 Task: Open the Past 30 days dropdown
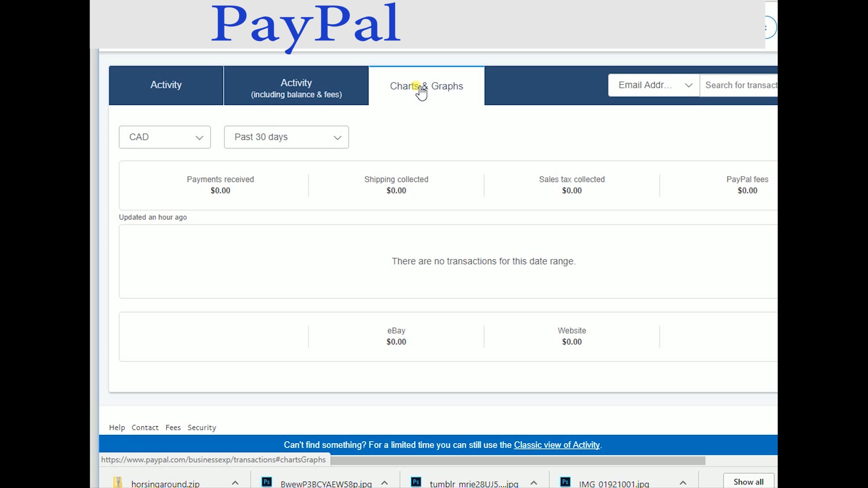286,137
